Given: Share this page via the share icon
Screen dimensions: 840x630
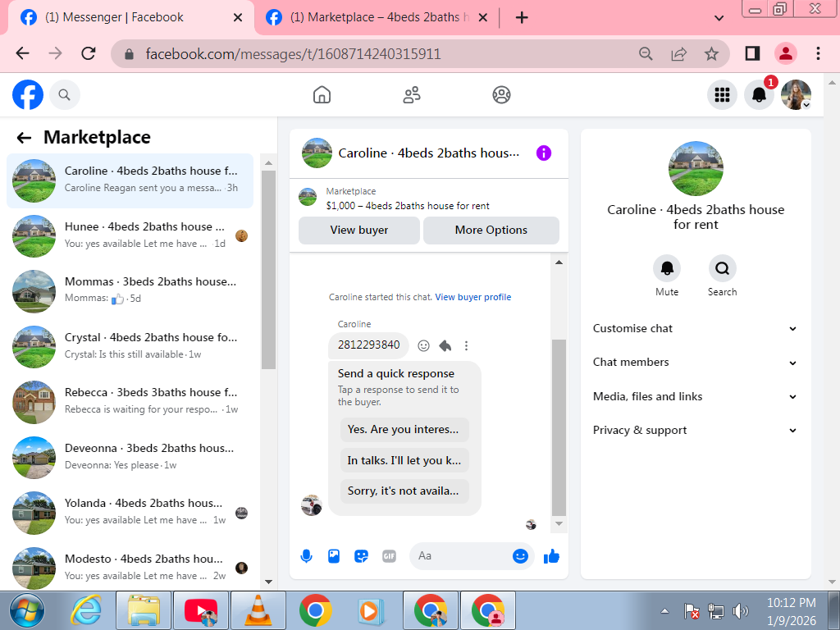Looking at the screenshot, I should coord(678,53).
